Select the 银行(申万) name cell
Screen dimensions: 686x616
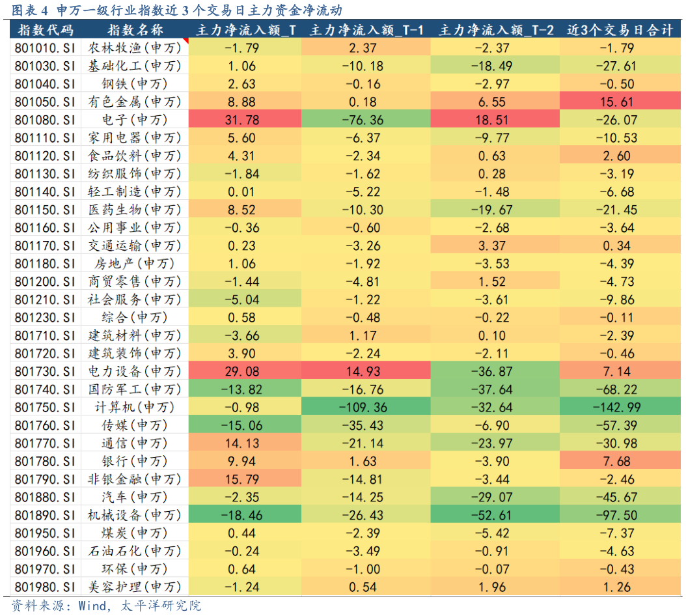[x=135, y=461]
